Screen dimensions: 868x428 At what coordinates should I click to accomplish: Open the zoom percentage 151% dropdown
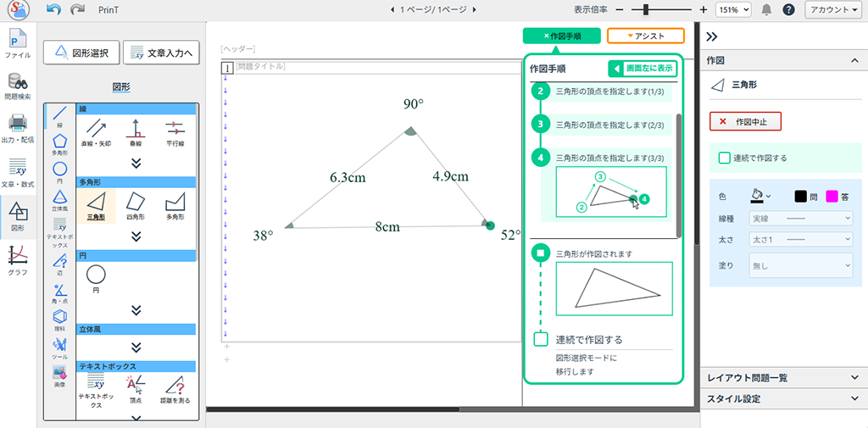733,10
